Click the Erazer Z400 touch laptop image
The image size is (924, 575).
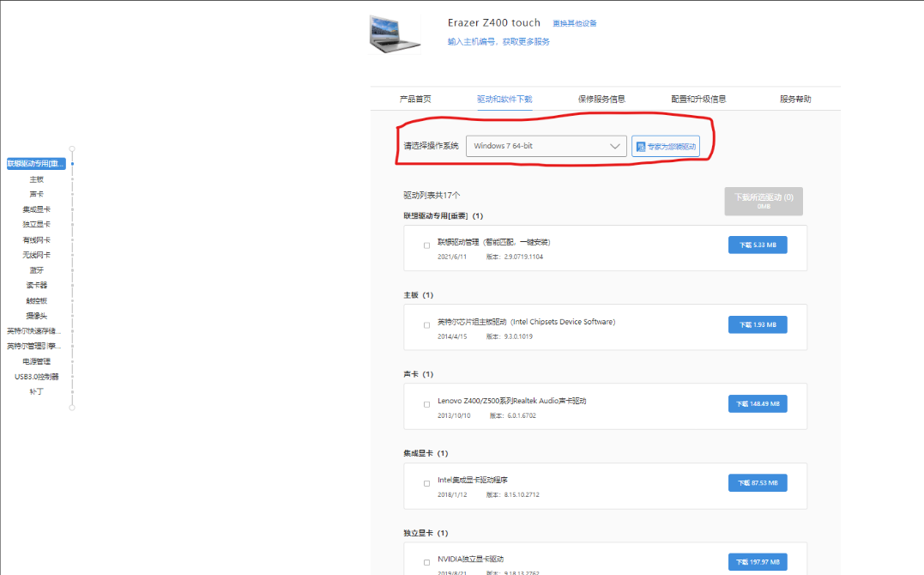click(395, 33)
